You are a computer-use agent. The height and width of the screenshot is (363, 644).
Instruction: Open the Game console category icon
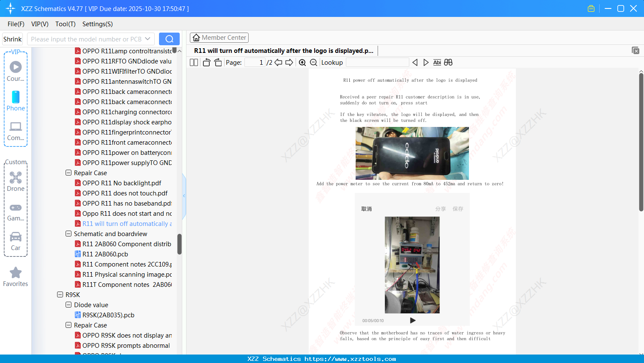(16, 212)
